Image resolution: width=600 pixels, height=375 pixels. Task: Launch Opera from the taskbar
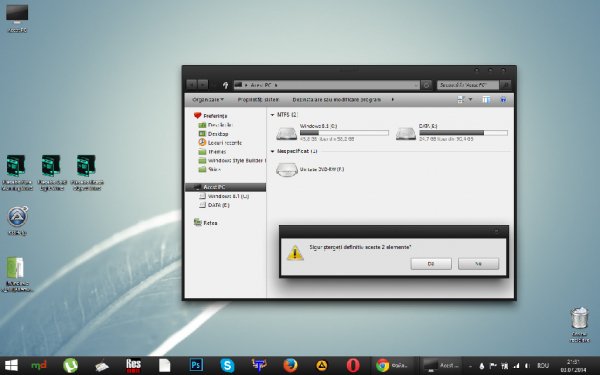coord(353,365)
